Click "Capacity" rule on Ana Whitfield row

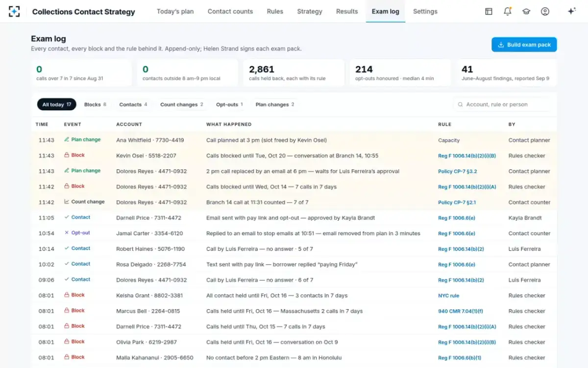tap(449, 140)
